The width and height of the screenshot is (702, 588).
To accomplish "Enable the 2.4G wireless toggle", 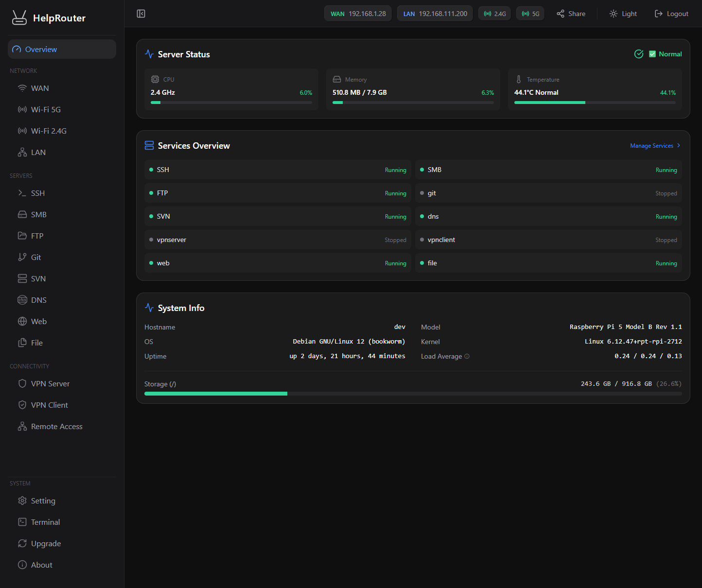I will (x=494, y=13).
